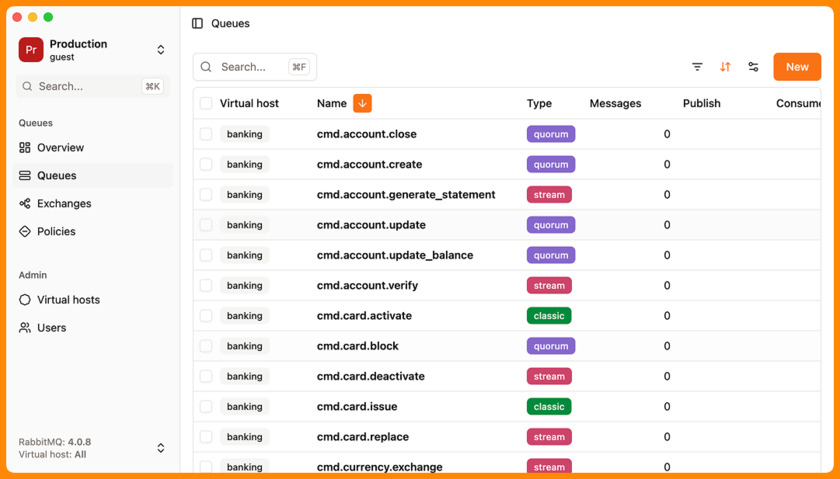
Task: Click the stream tag for cmd.card.replace
Action: [549, 437]
